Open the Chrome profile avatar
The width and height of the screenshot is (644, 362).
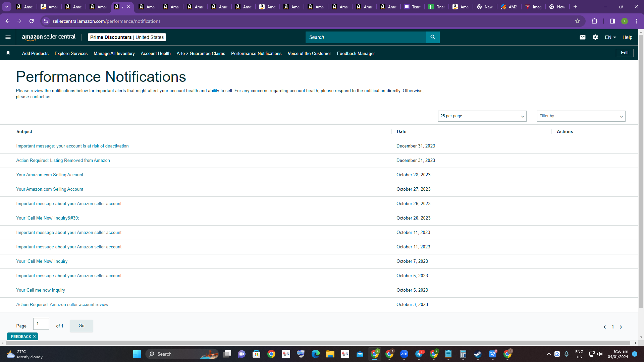point(624,21)
